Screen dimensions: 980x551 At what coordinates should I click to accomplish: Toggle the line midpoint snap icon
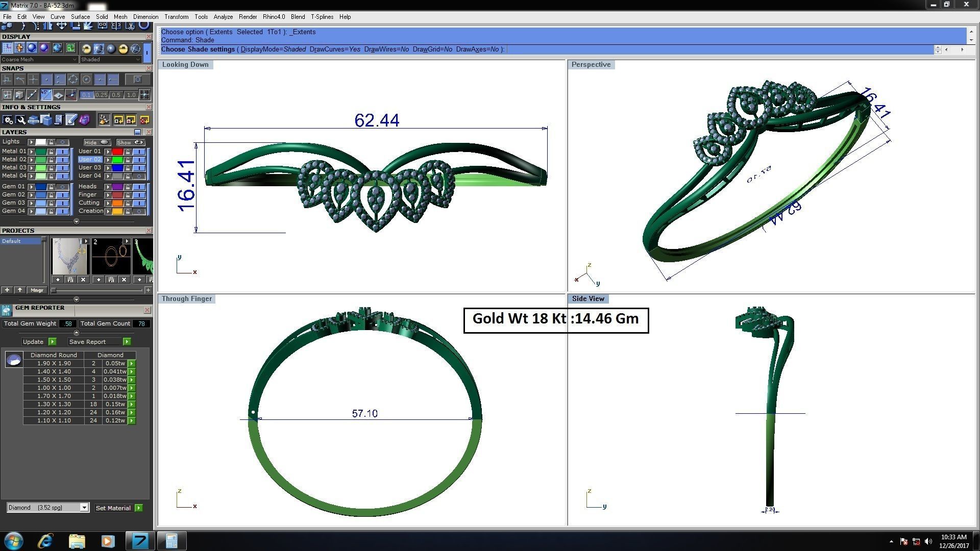pyautogui.click(x=32, y=94)
